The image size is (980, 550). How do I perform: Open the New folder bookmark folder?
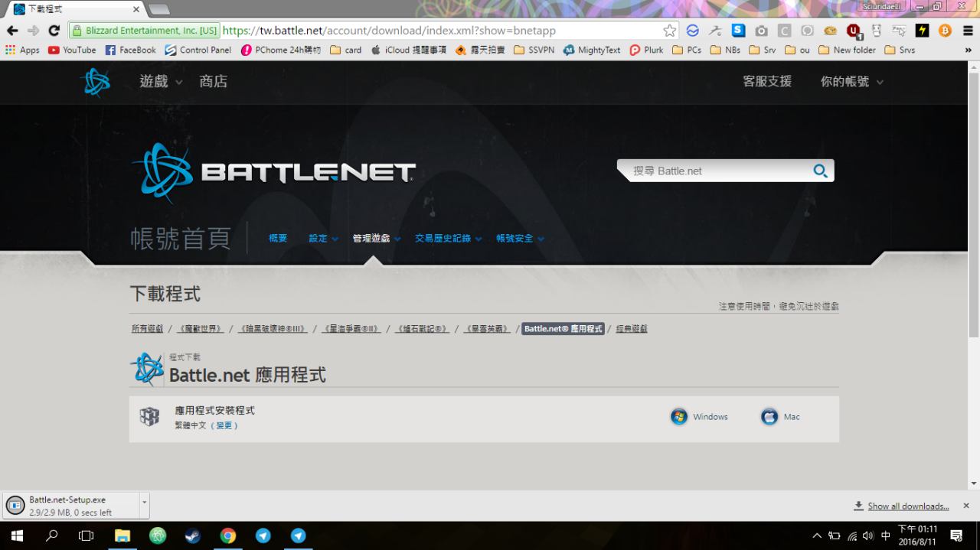pyautogui.click(x=847, y=50)
